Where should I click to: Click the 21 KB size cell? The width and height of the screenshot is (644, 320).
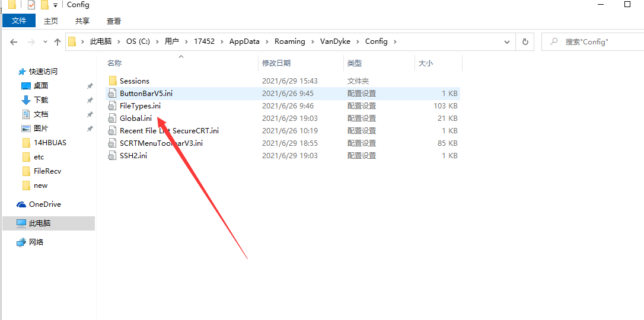tap(448, 119)
